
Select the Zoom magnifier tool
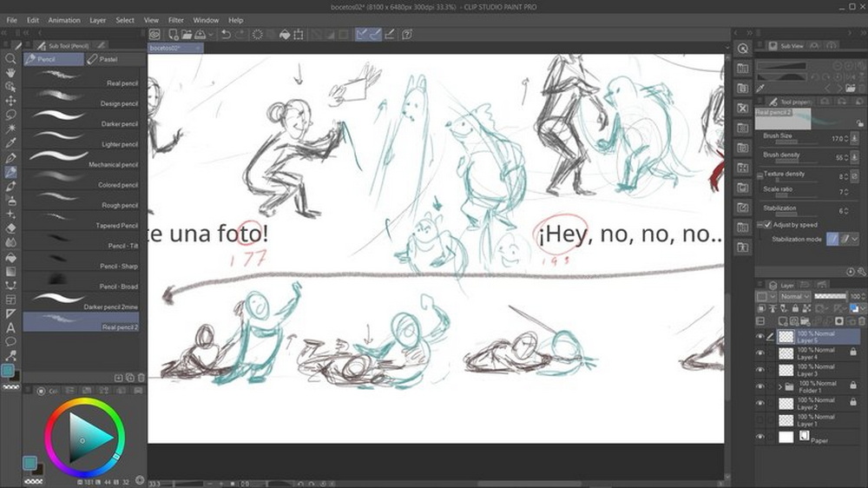tap(10, 59)
